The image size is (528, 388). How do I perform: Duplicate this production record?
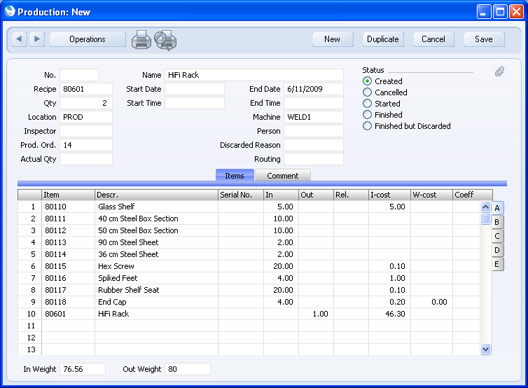(x=383, y=39)
